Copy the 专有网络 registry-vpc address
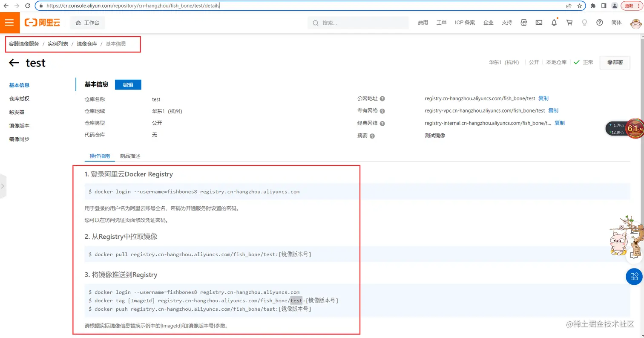 553,110
